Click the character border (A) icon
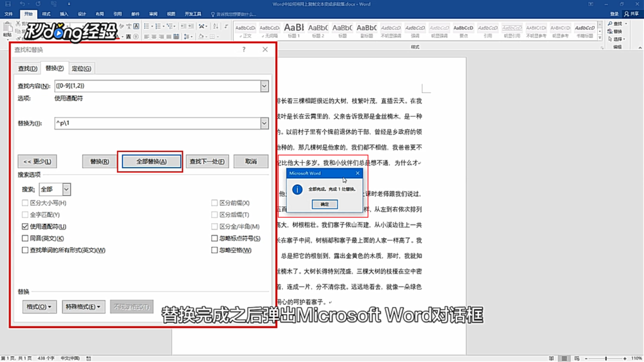This screenshot has height=362, width=644. (x=136, y=26)
